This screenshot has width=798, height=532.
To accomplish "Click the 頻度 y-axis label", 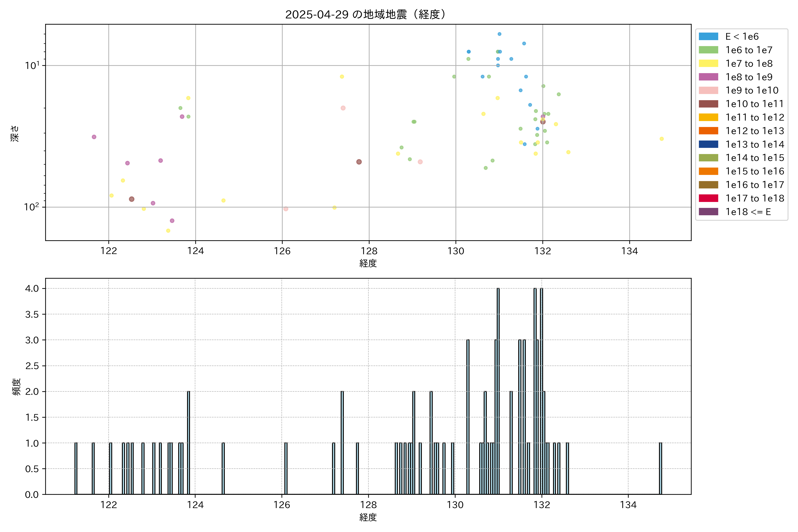I will (x=16, y=387).
